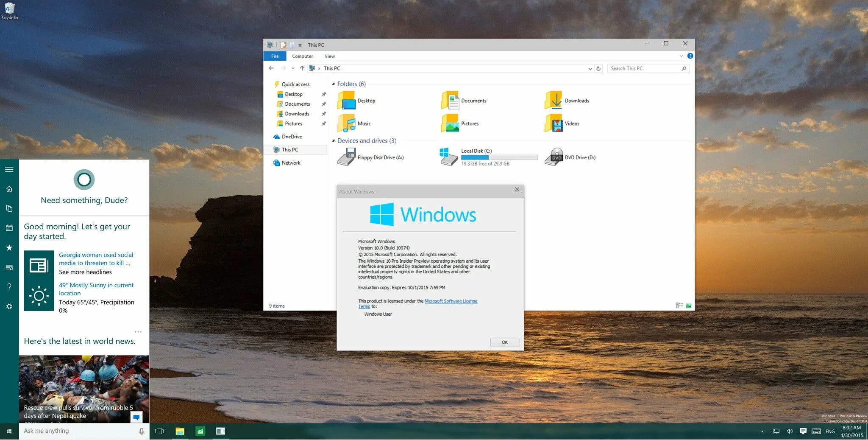Open Action Center notifications icon
This screenshot has width=868, height=440.
tap(803, 431)
